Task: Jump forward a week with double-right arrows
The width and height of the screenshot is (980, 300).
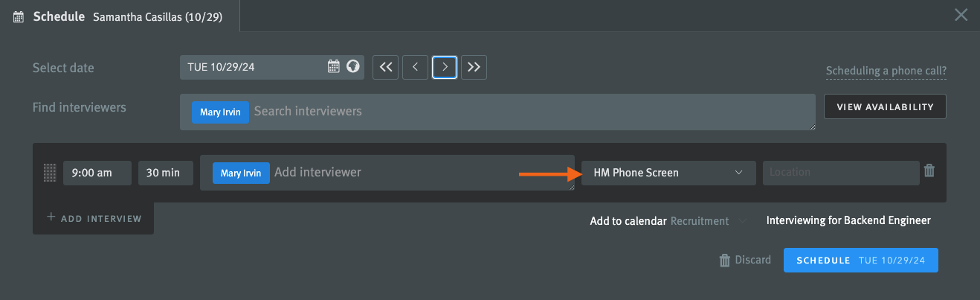Action: (x=474, y=67)
